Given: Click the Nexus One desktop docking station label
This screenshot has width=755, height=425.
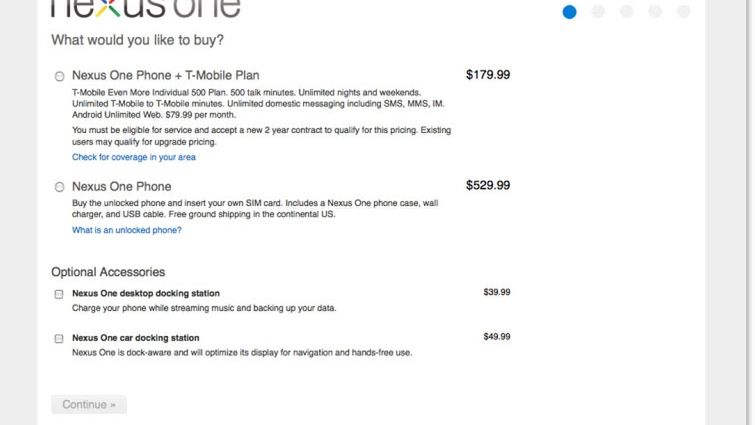Looking at the screenshot, I should (146, 294).
